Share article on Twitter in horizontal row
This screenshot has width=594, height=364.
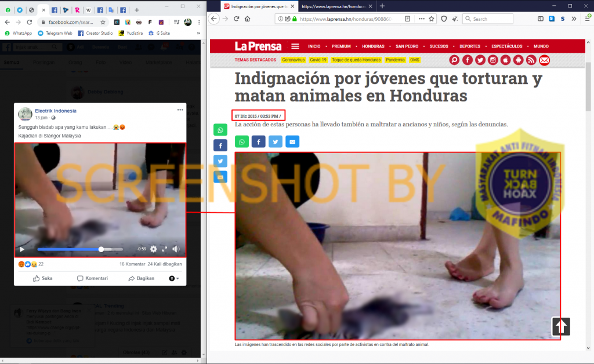[276, 141]
